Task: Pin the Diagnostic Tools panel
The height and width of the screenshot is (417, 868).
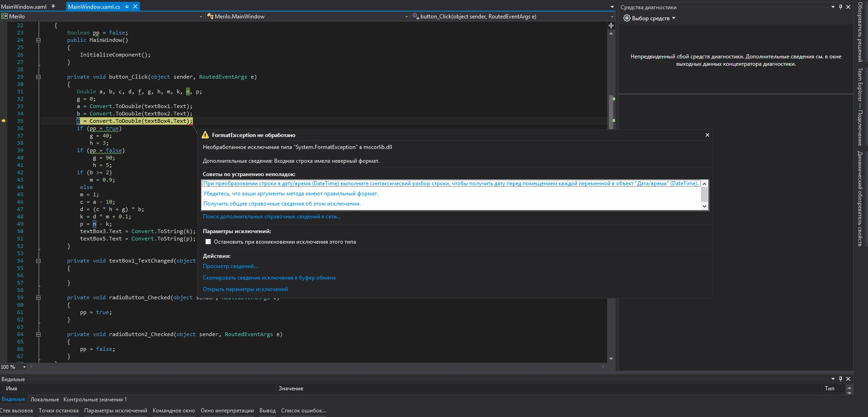Action: (840, 7)
